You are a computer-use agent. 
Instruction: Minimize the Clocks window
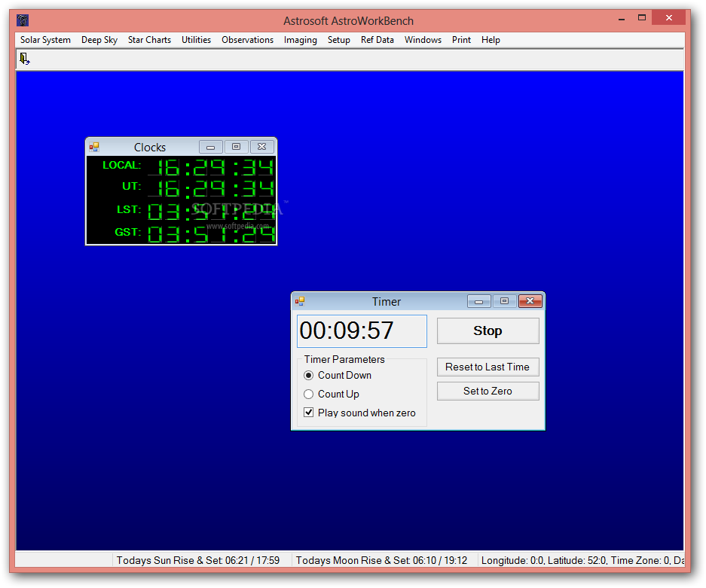210,147
